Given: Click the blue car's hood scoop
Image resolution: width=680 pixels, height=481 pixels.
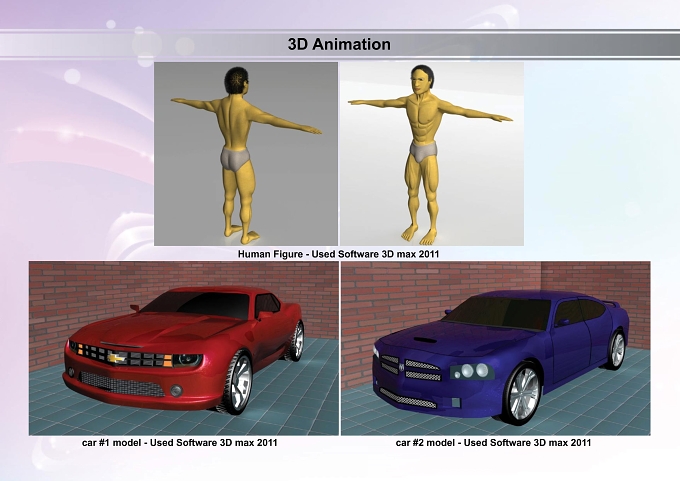Looking at the screenshot, I should [425, 340].
